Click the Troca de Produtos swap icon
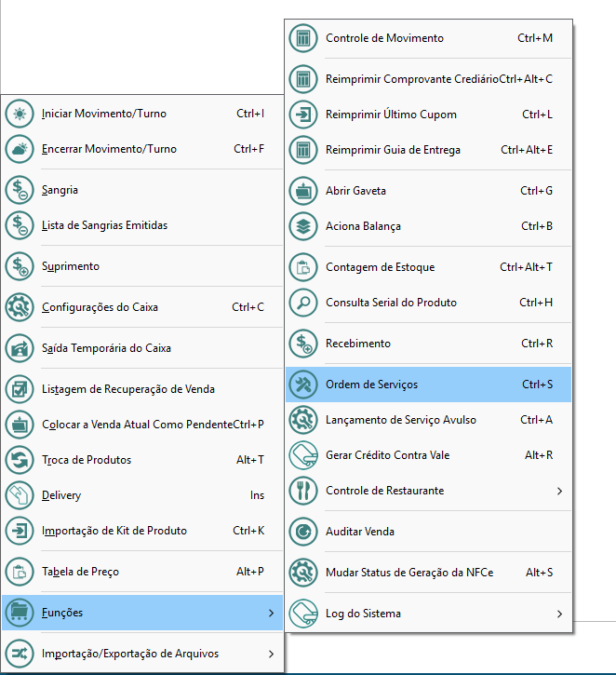 tap(19, 460)
